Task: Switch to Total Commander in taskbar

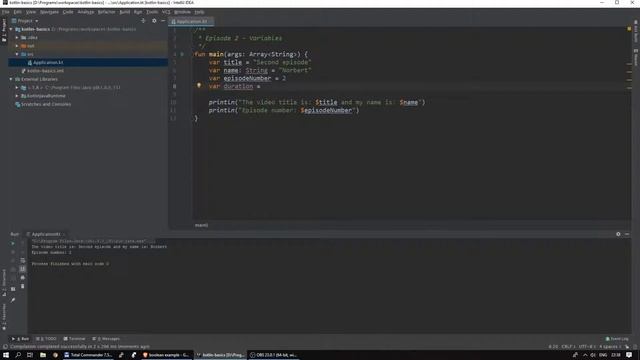Action: pos(88,355)
